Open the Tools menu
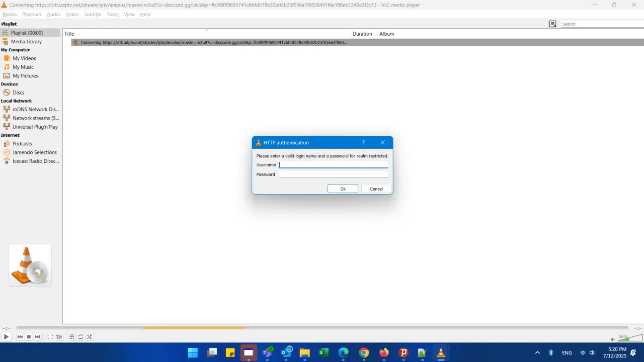644x362 pixels. [113, 14]
